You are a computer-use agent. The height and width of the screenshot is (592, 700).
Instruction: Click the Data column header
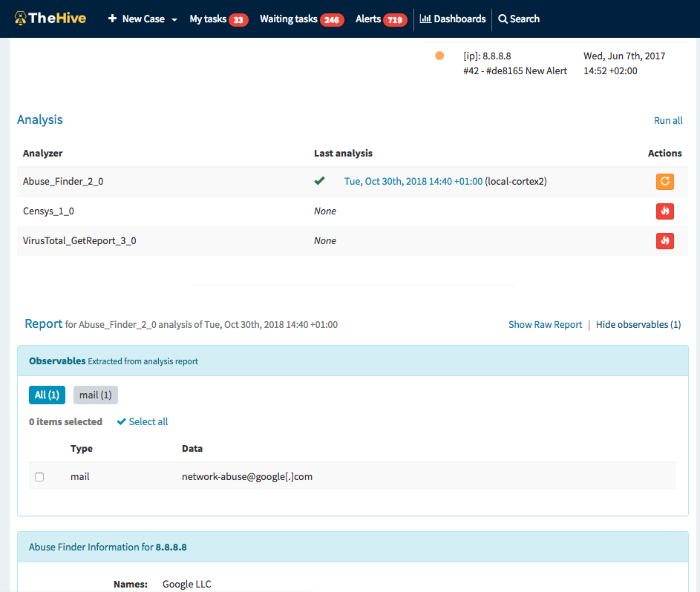[192, 448]
